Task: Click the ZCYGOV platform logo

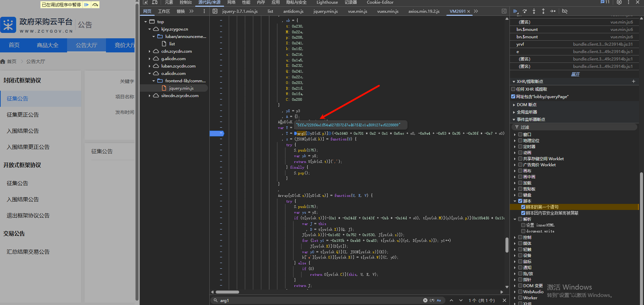Action: 8,25
